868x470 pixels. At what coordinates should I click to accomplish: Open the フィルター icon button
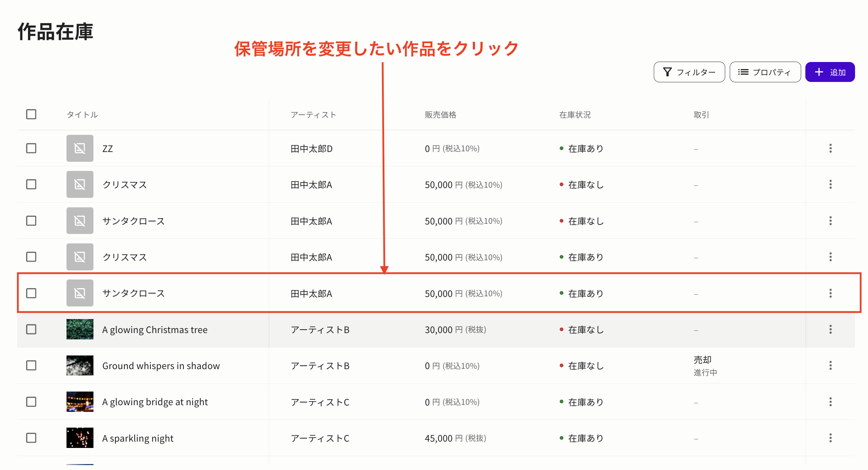668,72
